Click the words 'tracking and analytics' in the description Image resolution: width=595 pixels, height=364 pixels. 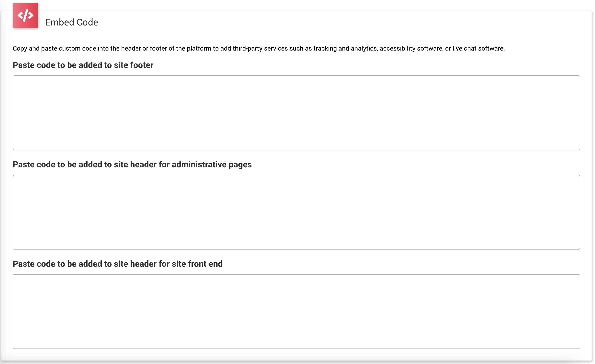345,48
